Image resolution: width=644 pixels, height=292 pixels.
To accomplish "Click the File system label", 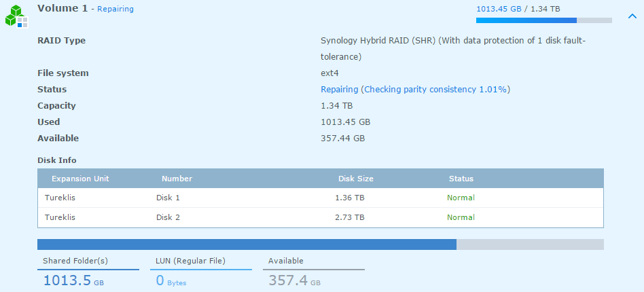I will pyautogui.click(x=63, y=73).
